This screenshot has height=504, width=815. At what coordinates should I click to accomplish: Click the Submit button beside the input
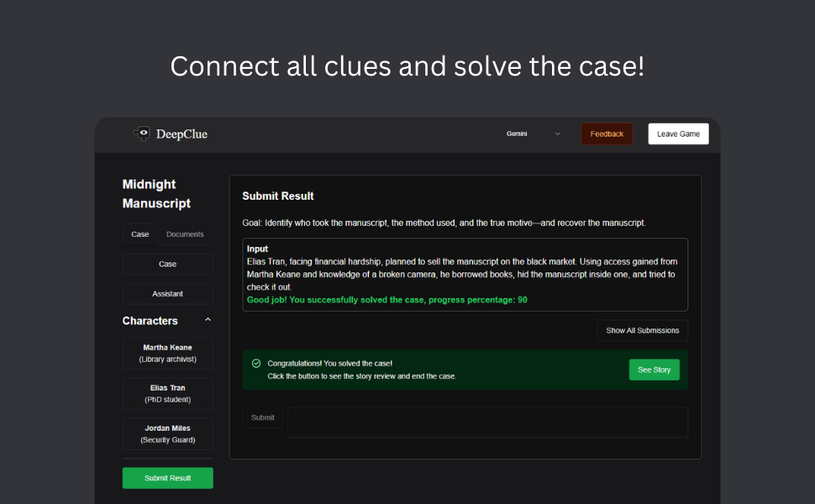point(263,417)
